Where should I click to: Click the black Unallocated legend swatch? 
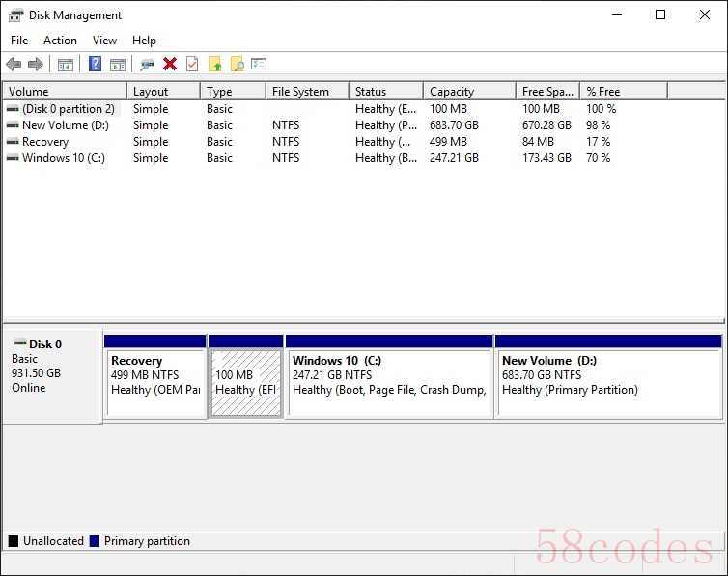[14, 540]
